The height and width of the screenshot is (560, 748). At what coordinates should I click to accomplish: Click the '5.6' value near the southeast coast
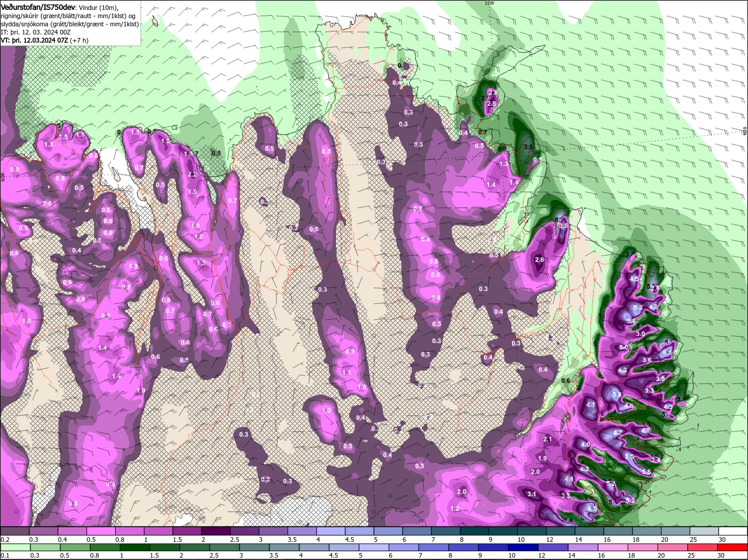646,472
